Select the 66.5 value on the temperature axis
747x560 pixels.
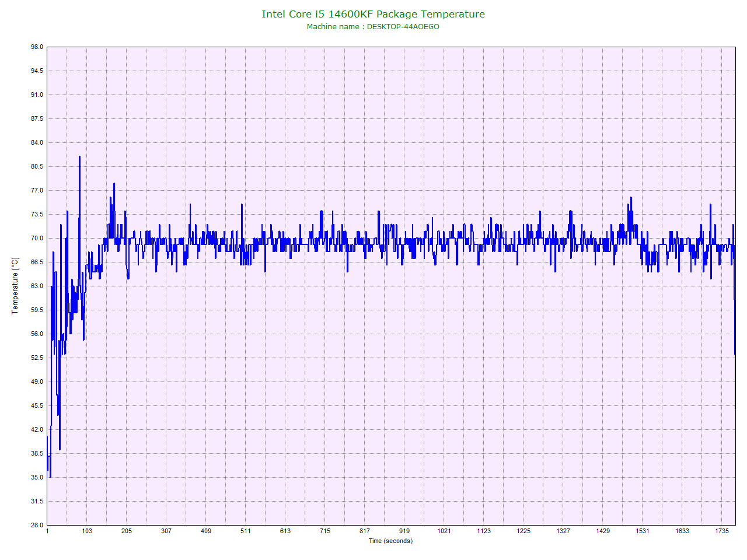coord(37,262)
